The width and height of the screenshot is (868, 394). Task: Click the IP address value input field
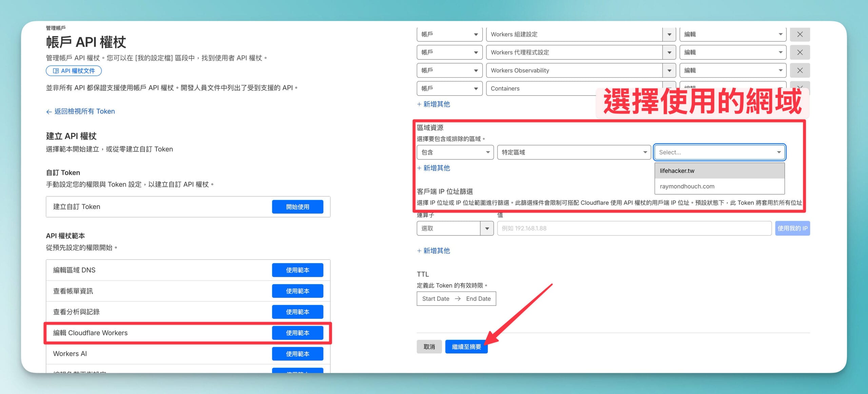pyautogui.click(x=634, y=228)
